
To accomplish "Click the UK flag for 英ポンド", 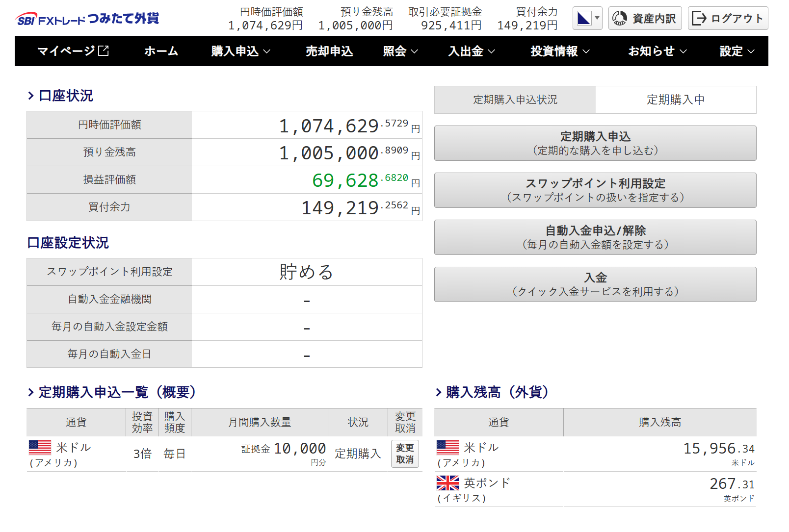I will (x=447, y=483).
